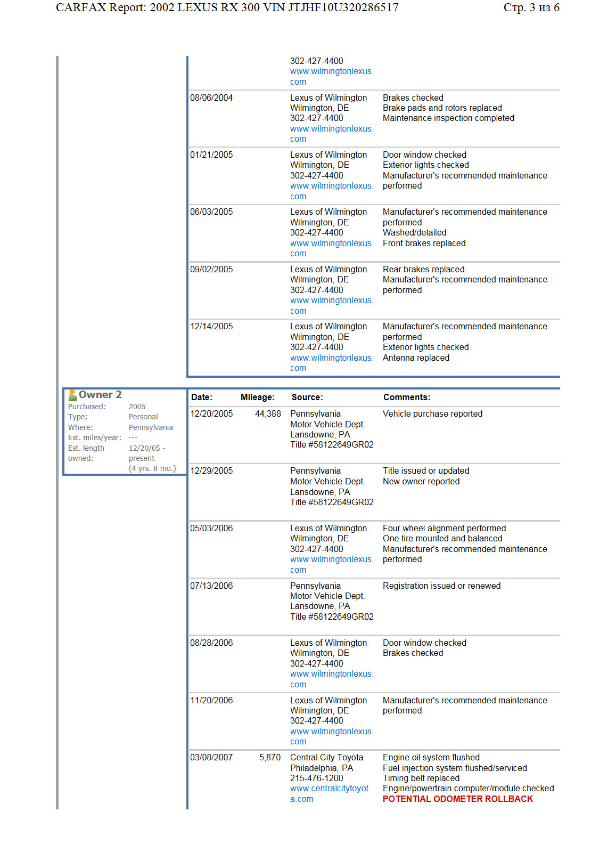Click 'Four wheel alignment performed' comment
Screen dimensions: 616x852
[444, 529]
